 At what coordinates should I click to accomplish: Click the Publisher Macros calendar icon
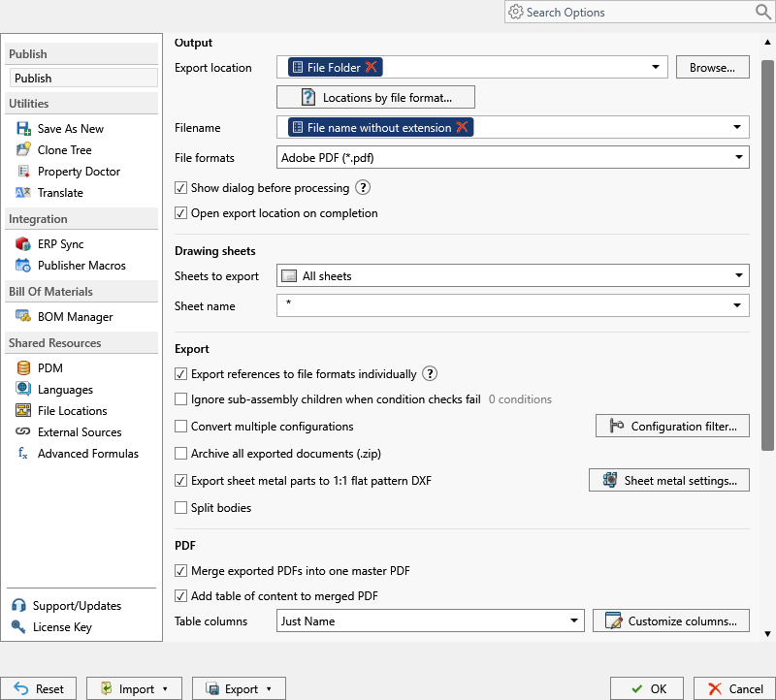click(23, 265)
